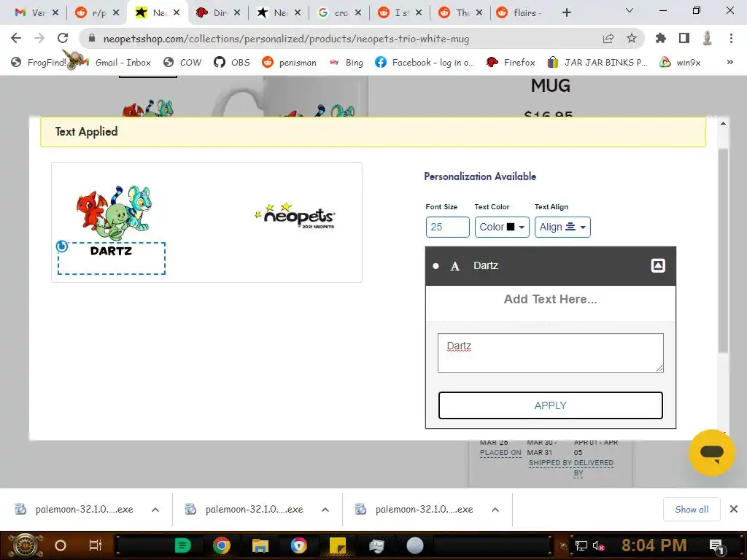747x560 pixels.
Task: Switch to the flairs Reddit tab
Action: point(519,13)
